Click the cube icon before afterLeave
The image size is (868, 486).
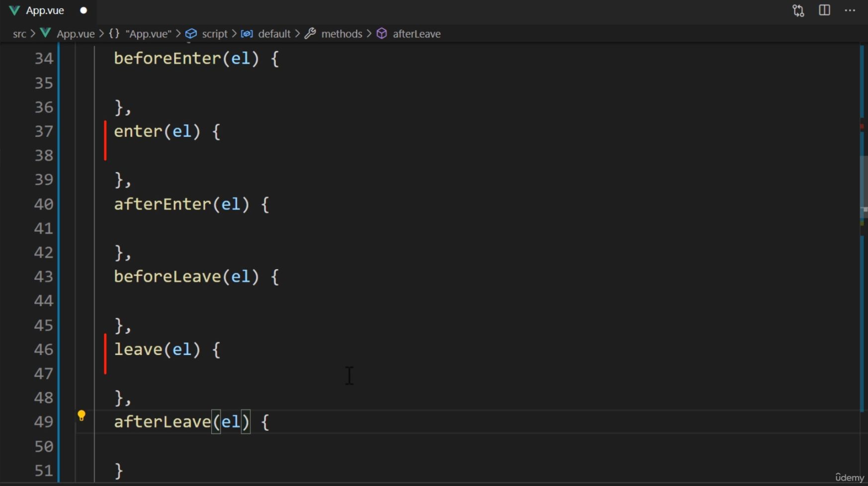(382, 34)
